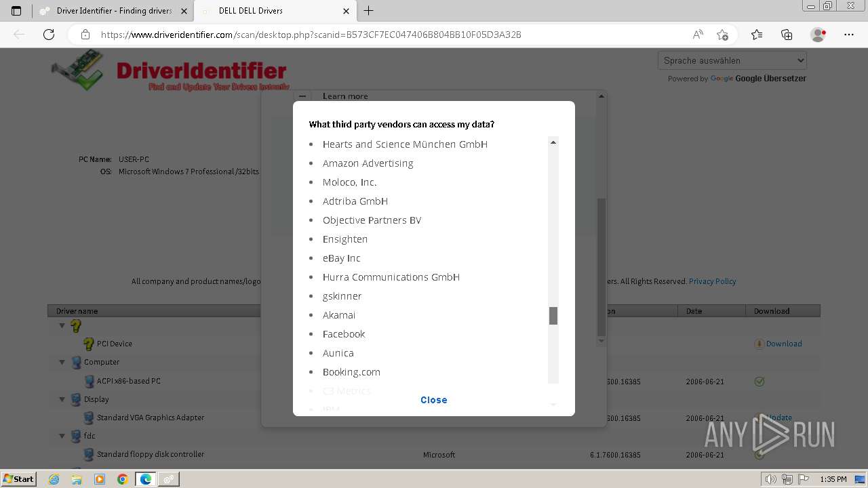The height and width of the screenshot is (488, 868).
Task: Select Hearts and Science München GmbH entry
Action: click(x=405, y=144)
